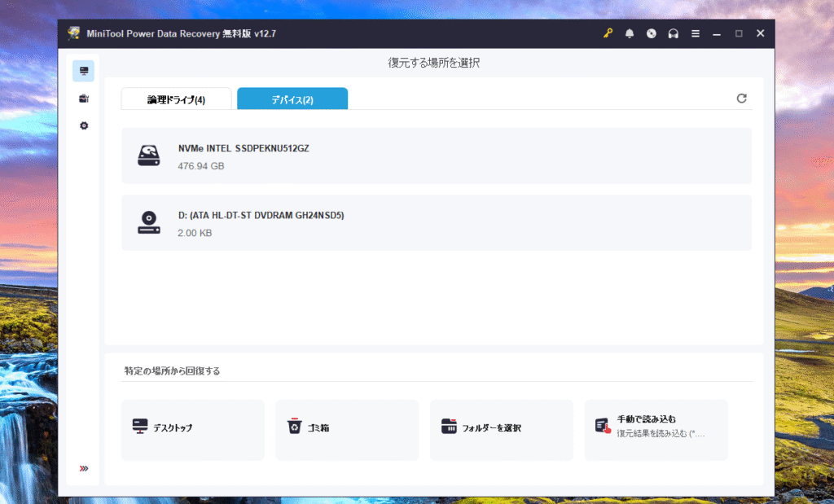
Task: Open settings via the sidebar gear icon
Action: tap(83, 126)
